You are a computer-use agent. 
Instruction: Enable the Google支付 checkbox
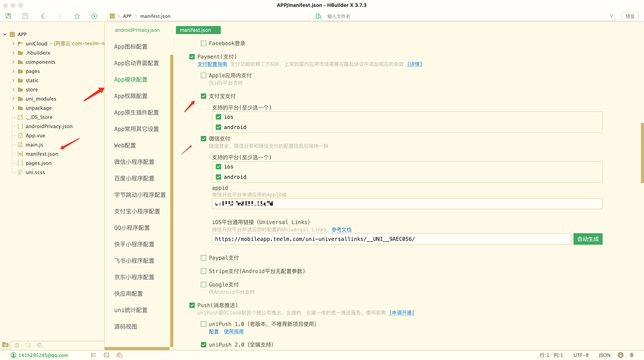[x=204, y=285]
